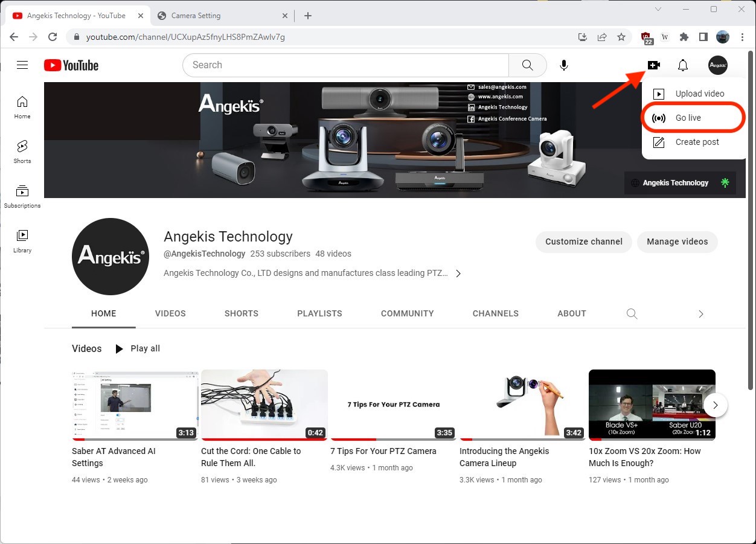Select Go live from the menu
Viewport: 756px width, 544px height.
coord(688,118)
